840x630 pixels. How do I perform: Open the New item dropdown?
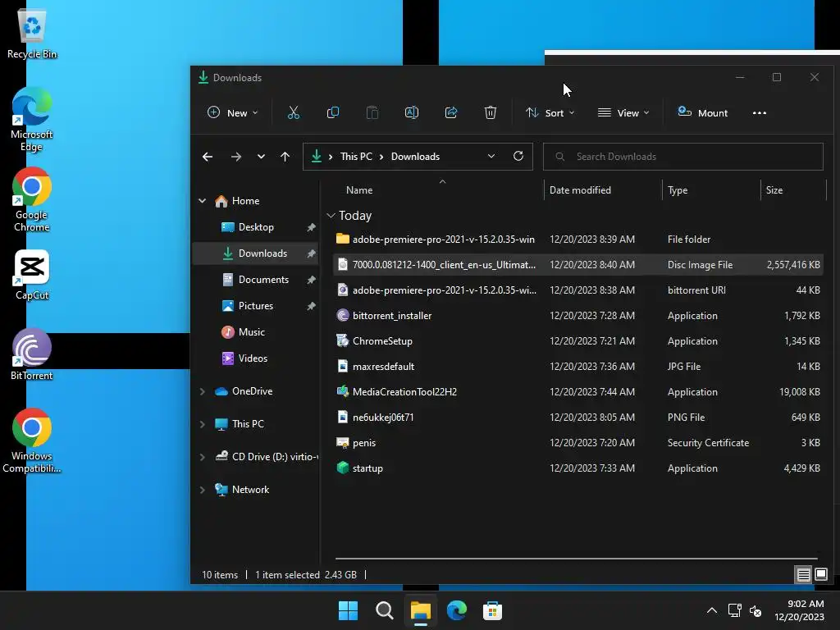point(232,112)
